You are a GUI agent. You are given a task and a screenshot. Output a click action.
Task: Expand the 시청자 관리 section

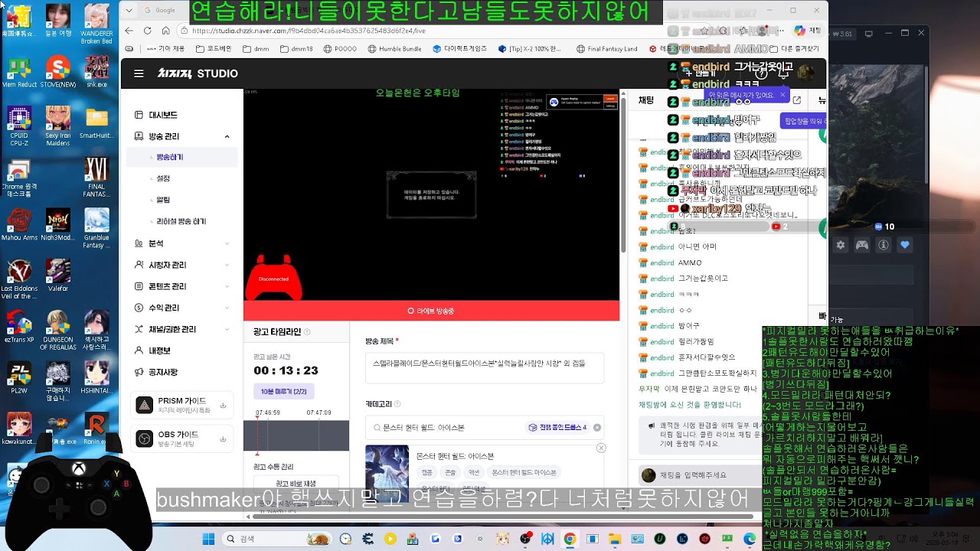tap(227, 265)
